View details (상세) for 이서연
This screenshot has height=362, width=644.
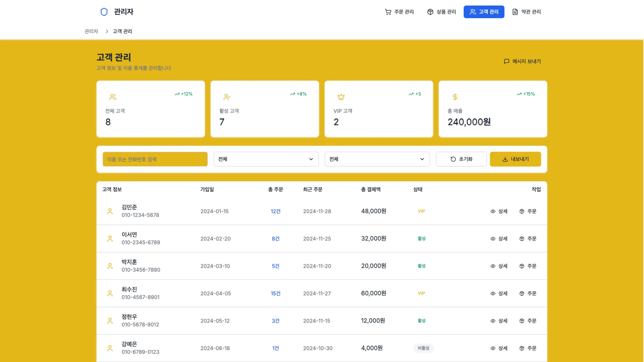[499, 239]
